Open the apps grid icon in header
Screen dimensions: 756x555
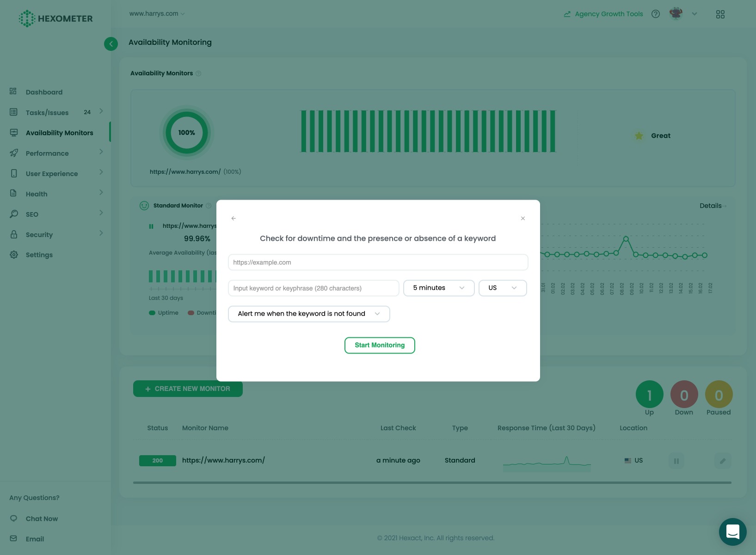(720, 14)
